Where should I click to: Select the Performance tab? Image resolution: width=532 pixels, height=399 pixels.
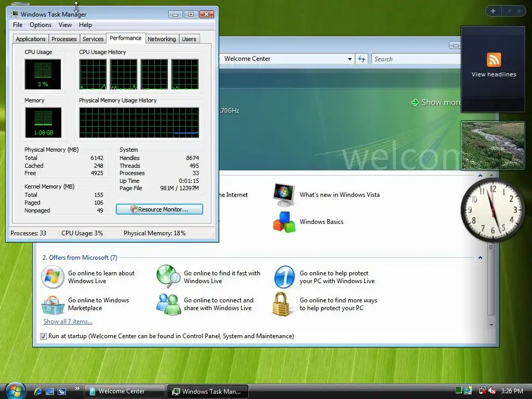126,38
